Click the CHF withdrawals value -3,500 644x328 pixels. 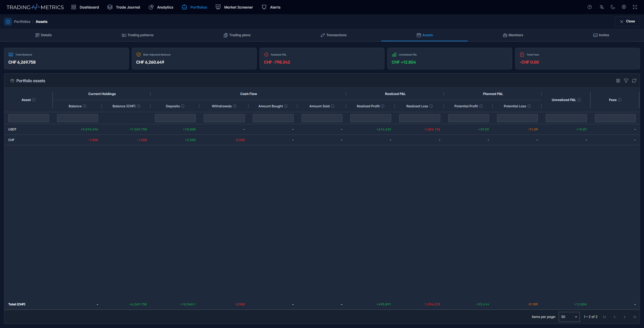[240, 140]
